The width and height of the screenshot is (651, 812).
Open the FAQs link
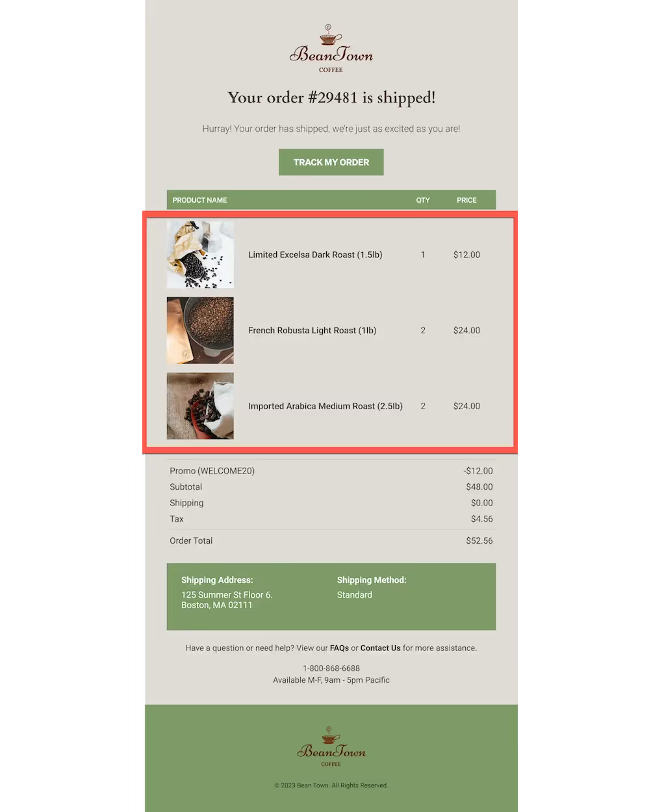(x=339, y=648)
